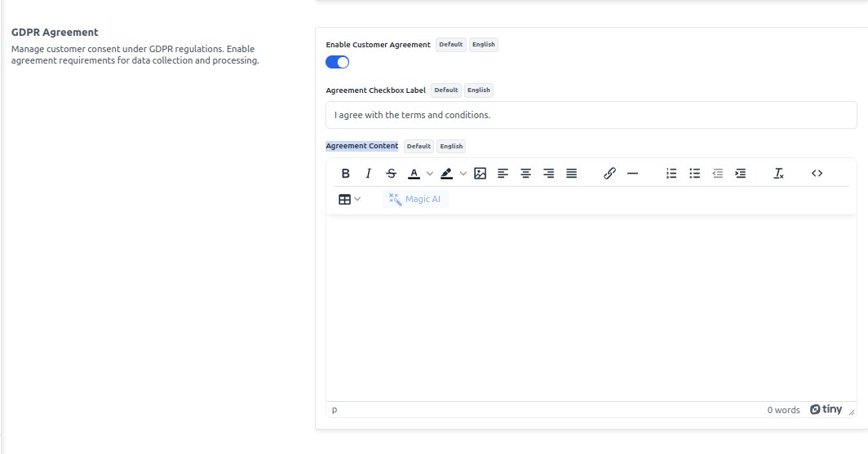Click the English badge beside Agreement Checkbox Label

pyautogui.click(x=479, y=90)
